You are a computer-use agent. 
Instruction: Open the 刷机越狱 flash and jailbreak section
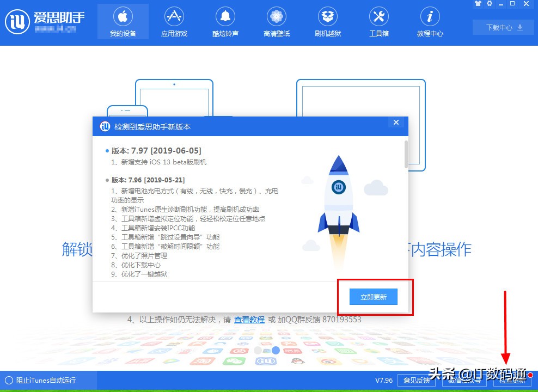(x=327, y=22)
